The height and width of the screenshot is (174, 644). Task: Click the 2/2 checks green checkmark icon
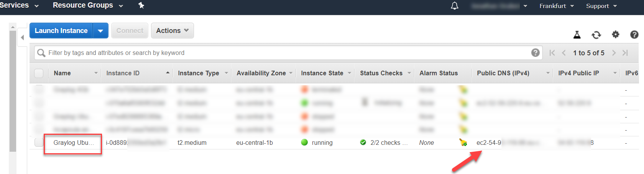363,142
